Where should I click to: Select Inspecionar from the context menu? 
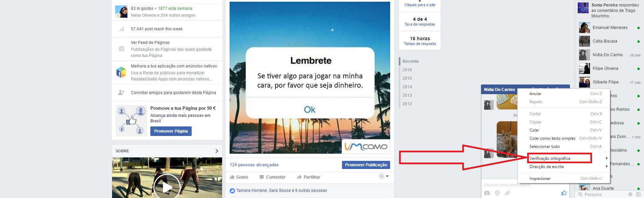coord(540,178)
